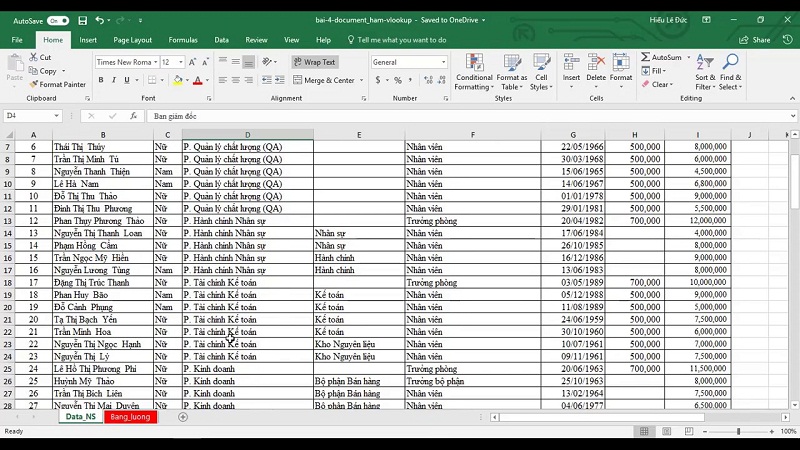This screenshot has width=800, height=450.
Task: Click the Share button
Action: (x=756, y=40)
